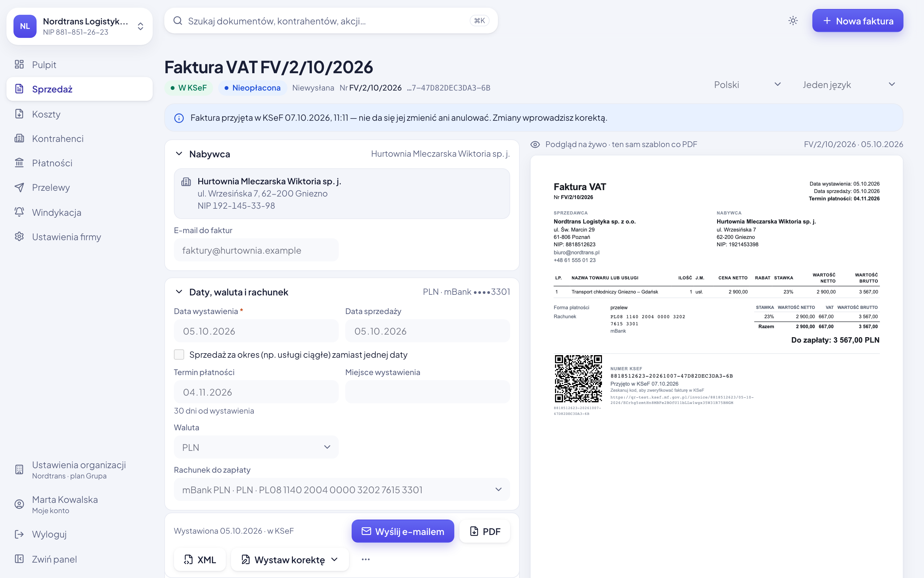Screen dimensions: 924x578
Task: Click the NL company avatar
Action: [25, 26]
